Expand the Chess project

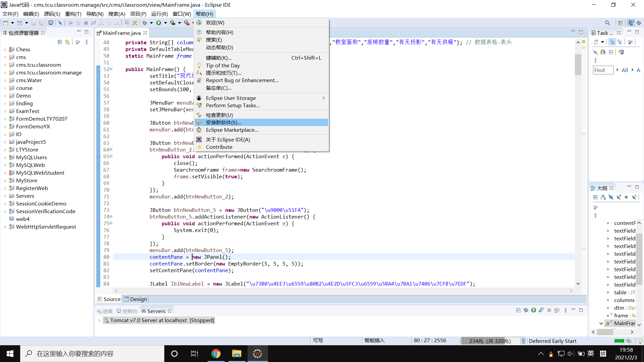[5, 49]
